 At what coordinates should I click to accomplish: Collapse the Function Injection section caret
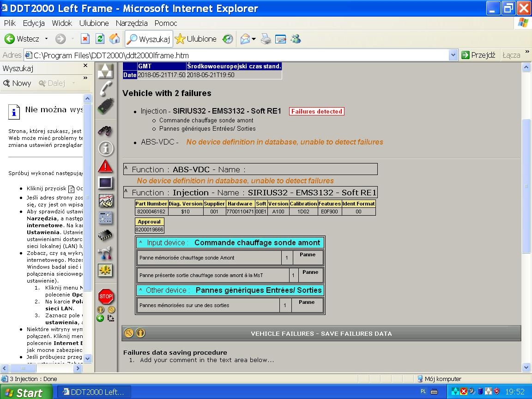126,191
